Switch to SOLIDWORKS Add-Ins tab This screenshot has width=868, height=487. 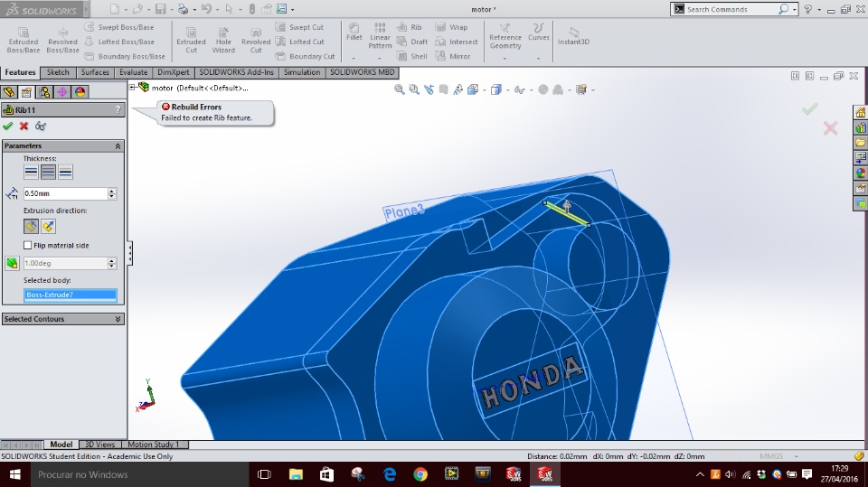pyautogui.click(x=236, y=72)
